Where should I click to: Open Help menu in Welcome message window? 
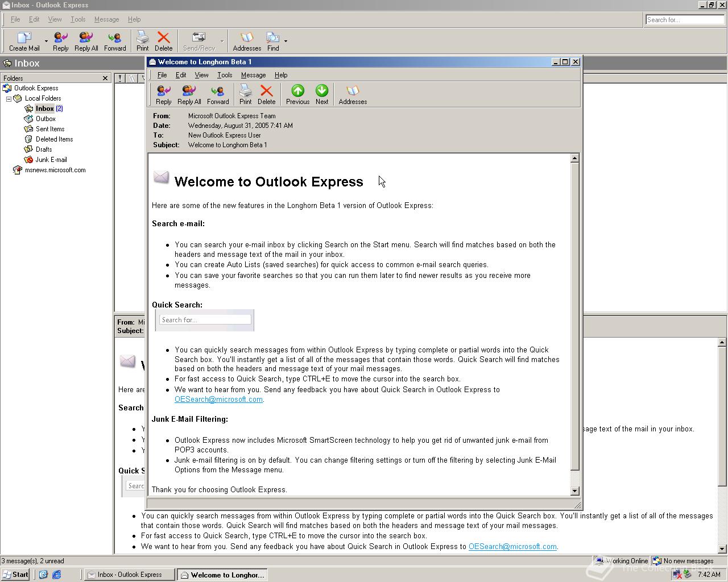(281, 75)
